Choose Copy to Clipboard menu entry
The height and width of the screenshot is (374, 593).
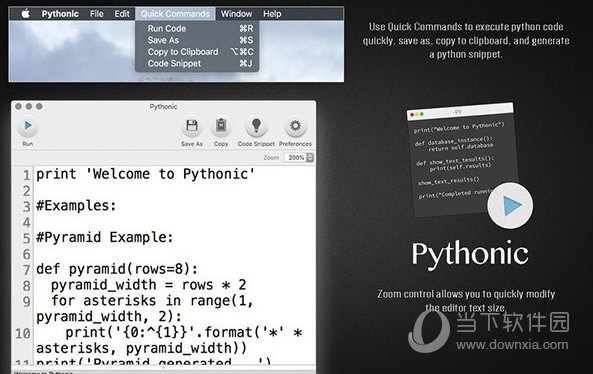pyautogui.click(x=197, y=52)
